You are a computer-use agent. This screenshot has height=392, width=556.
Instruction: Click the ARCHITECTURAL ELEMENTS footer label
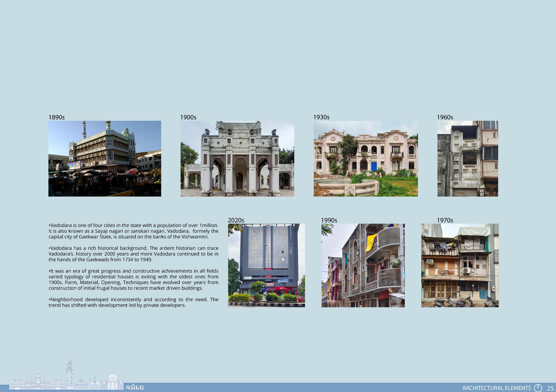496,388
